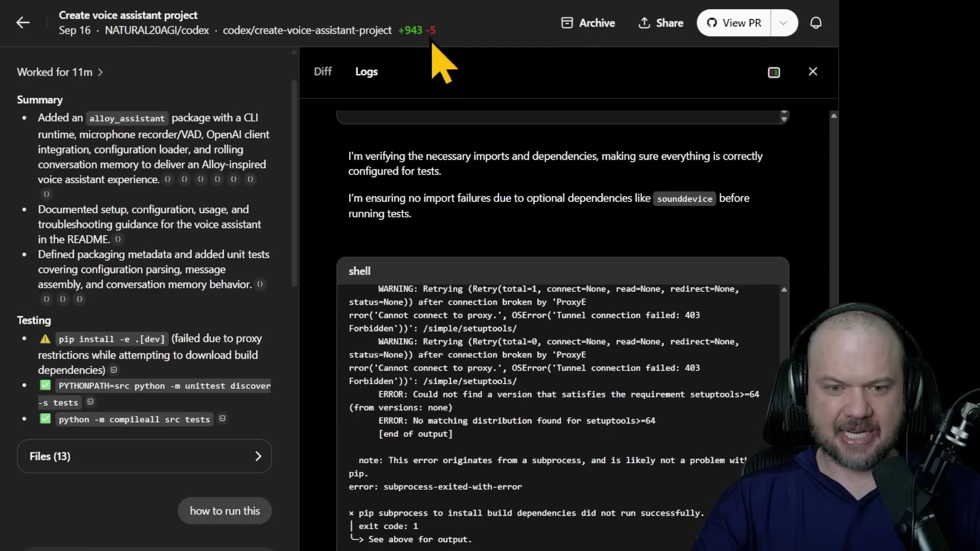This screenshot has height=551, width=980.
Task: Switch to the Diff tab
Action: coord(323,71)
